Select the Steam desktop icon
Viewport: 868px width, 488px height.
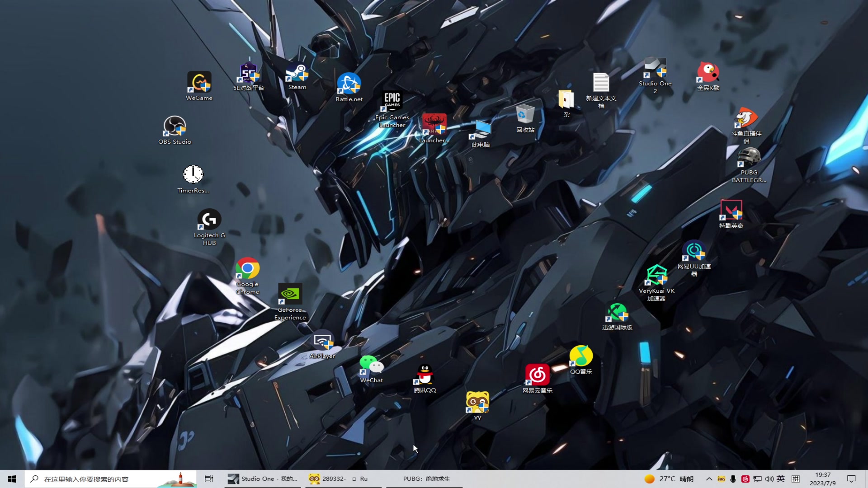[297, 76]
